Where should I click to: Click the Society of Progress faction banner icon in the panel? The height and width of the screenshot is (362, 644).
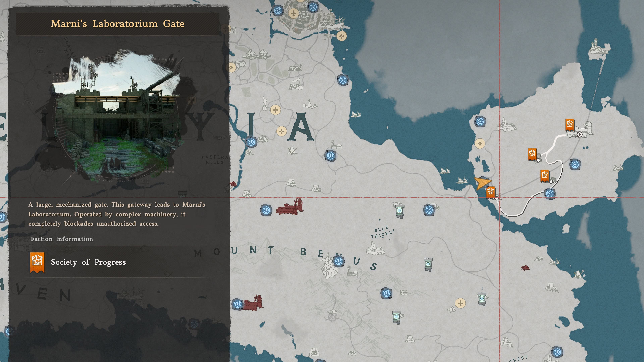point(37,262)
